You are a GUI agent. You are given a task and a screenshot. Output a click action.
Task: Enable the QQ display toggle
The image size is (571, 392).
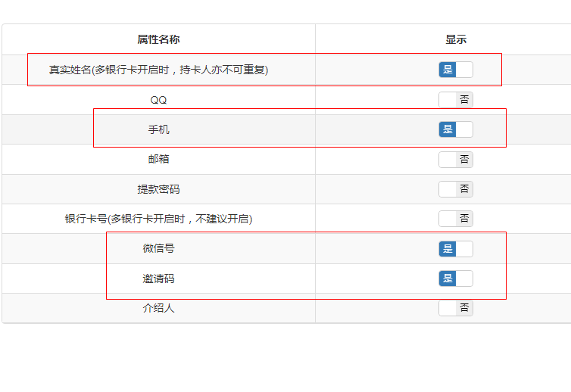(455, 100)
